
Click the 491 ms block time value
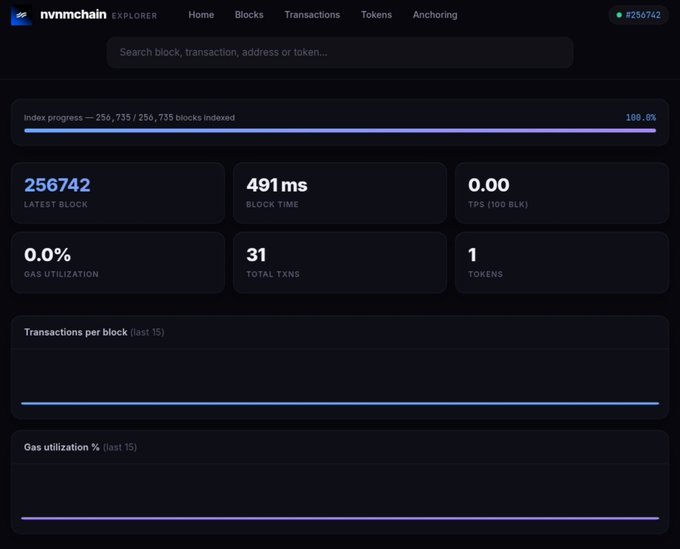click(277, 185)
